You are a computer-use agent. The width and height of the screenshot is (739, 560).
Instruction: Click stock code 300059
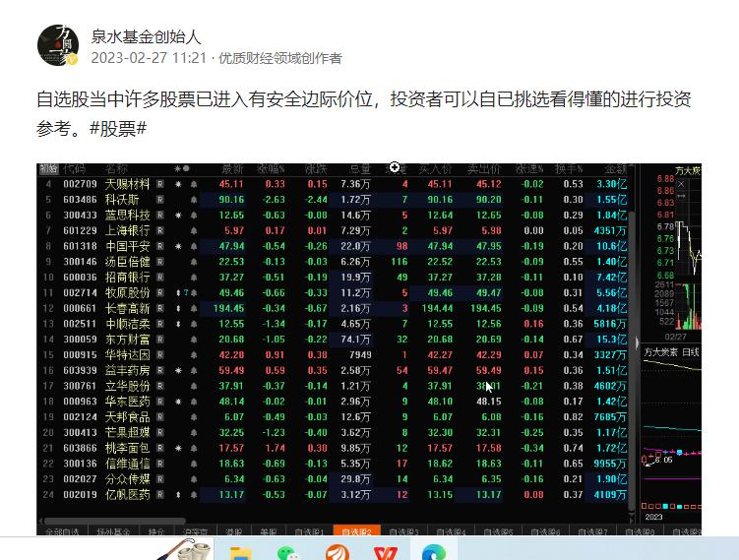[x=80, y=340]
